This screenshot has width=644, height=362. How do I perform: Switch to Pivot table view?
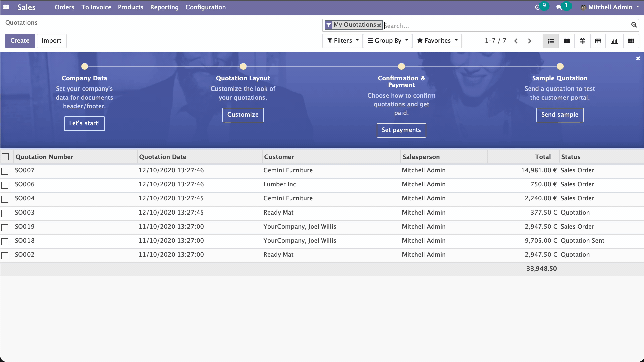coord(598,41)
